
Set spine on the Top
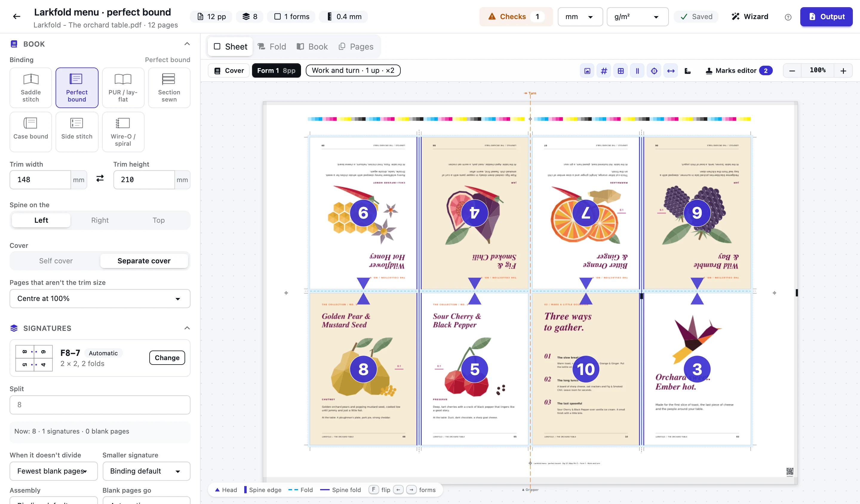(x=158, y=220)
